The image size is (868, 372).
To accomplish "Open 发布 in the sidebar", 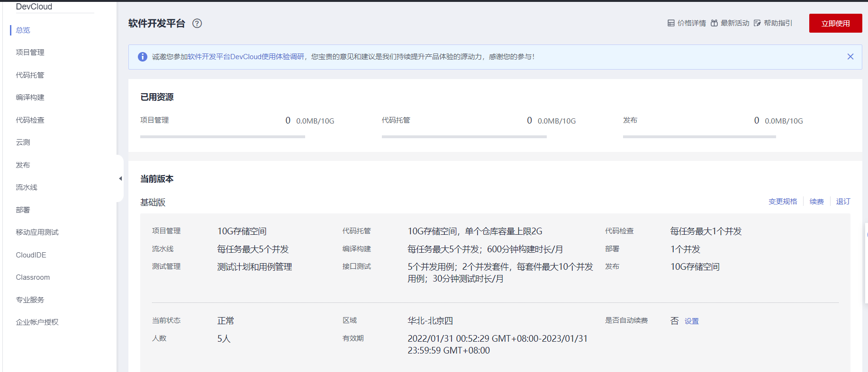I will [23, 165].
